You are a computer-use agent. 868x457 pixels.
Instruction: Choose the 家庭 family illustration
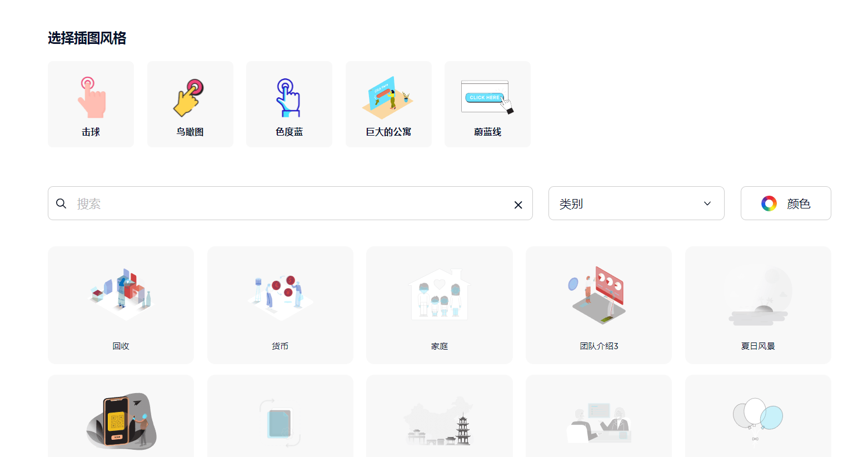pos(439,305)
